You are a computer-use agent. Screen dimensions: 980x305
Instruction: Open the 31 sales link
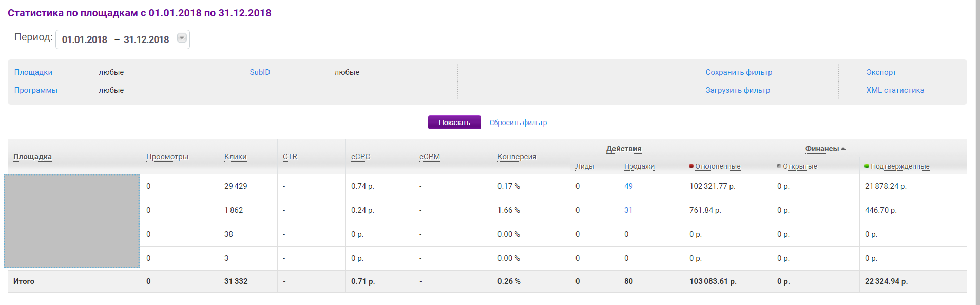tap(628, 210)
